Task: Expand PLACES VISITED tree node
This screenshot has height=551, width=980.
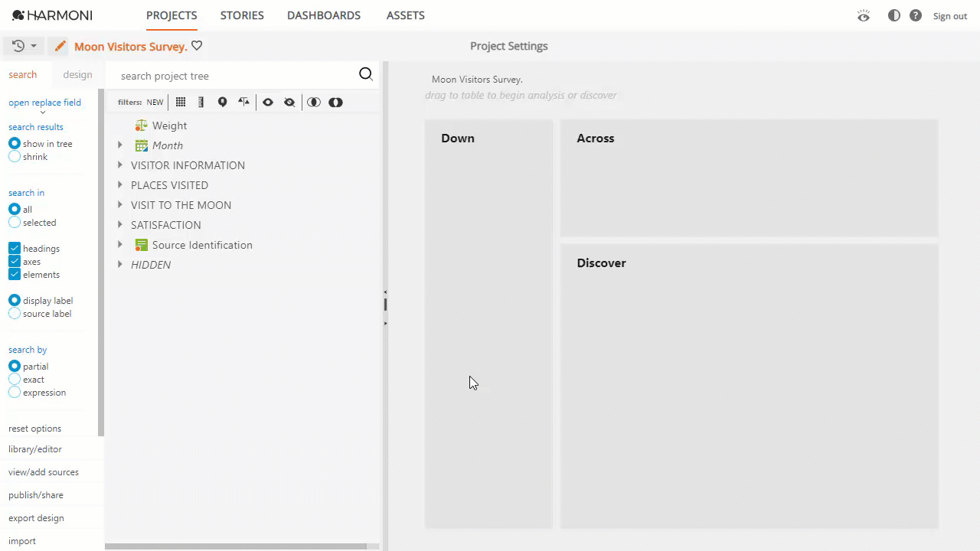Action: [119, 185]
